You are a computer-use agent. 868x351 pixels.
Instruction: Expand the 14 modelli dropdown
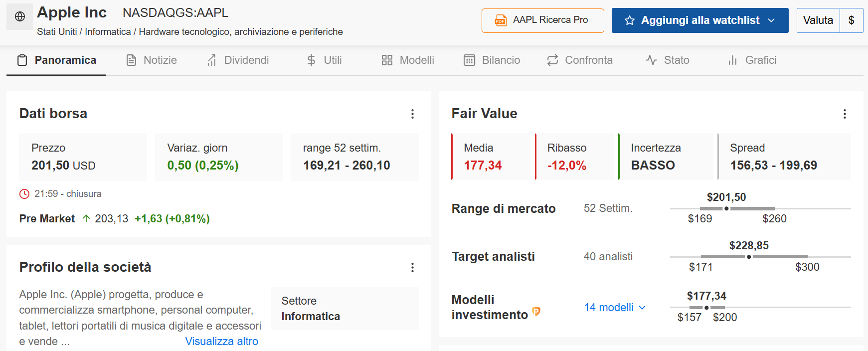pyautogui.click(x=615, y=307)
